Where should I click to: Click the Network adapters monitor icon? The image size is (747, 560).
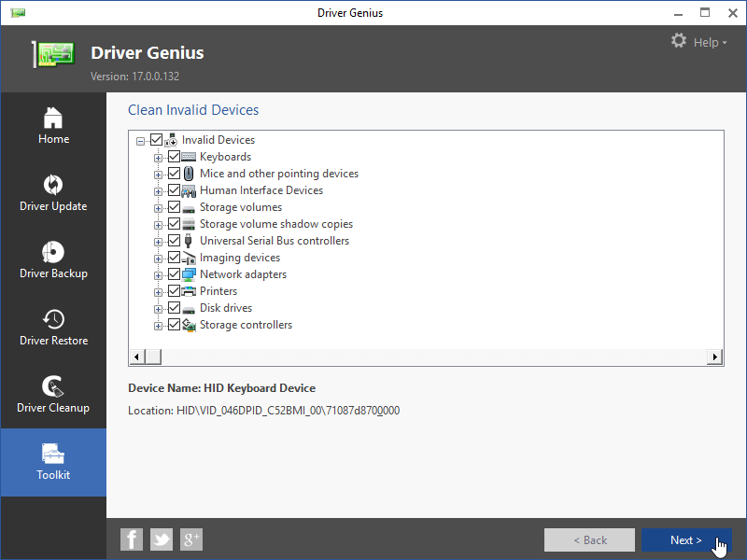189,274
